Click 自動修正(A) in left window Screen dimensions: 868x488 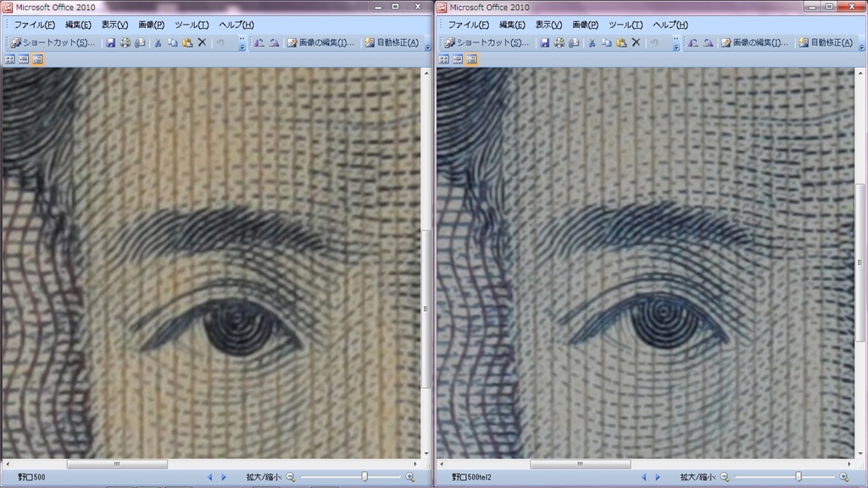tap(392, 42)
